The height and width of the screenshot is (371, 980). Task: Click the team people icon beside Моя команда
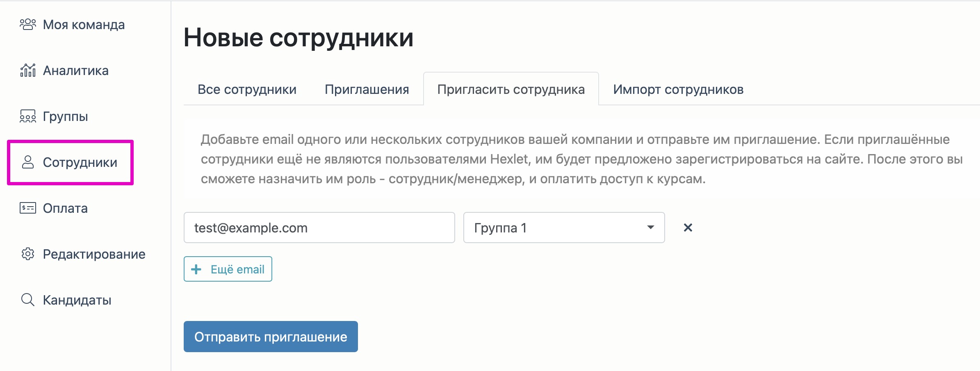[x=28, y=25]
